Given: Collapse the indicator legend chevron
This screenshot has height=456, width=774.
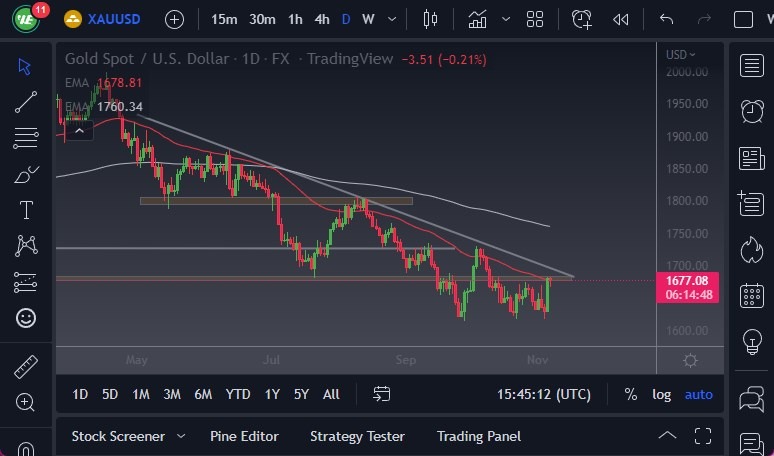Looking at the screenshot, I should [x=78, y=127].
